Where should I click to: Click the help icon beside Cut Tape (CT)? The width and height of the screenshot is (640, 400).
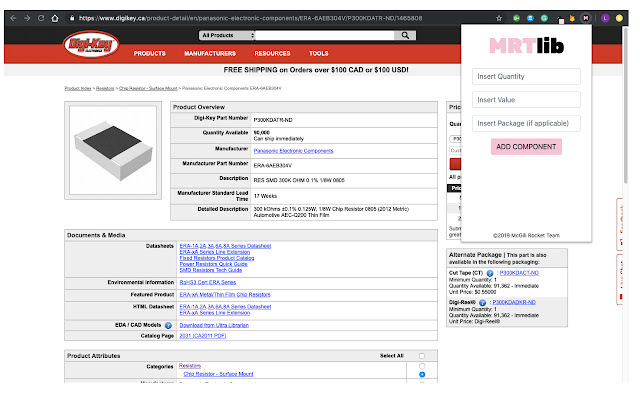click(x=490, y=273)
